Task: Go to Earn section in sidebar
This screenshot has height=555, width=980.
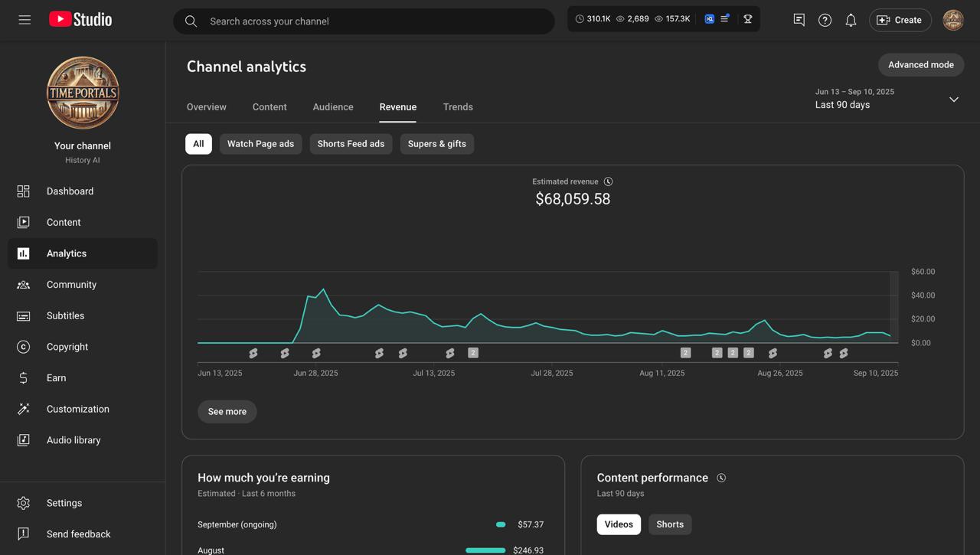Action: click(x=56, y=378)
